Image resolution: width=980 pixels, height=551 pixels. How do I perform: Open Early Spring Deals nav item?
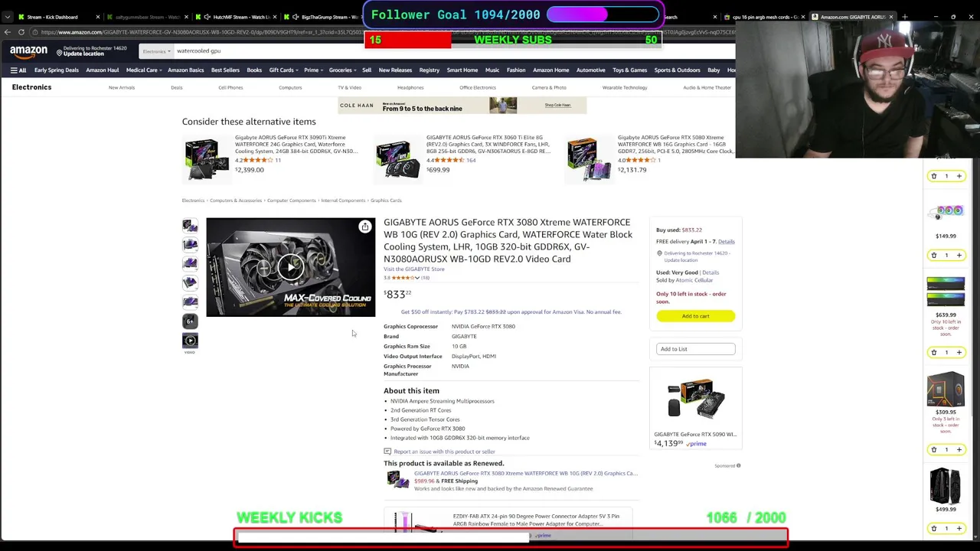(x=56, y=70)
